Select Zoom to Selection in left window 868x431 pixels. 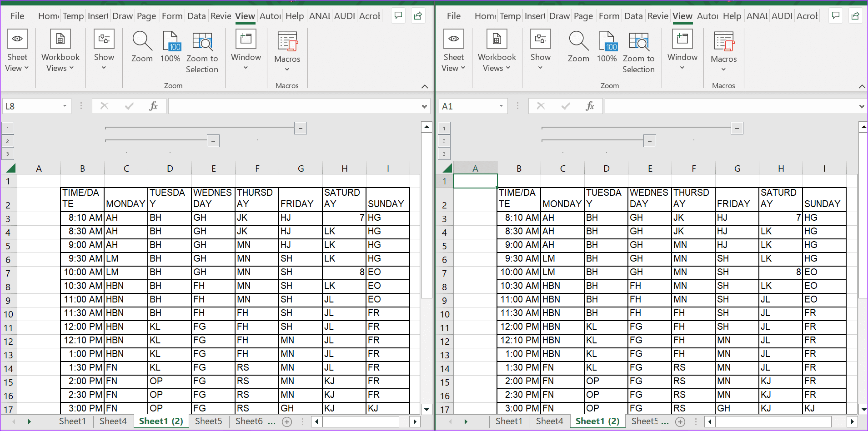202,52
